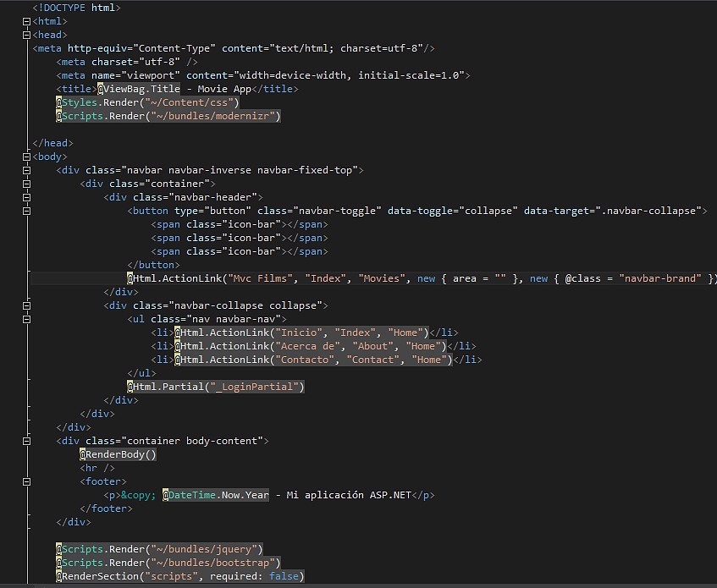Click the data-toggle="collapse" attribute
Screen dimensions: 717x588
(x=453, y=211)
